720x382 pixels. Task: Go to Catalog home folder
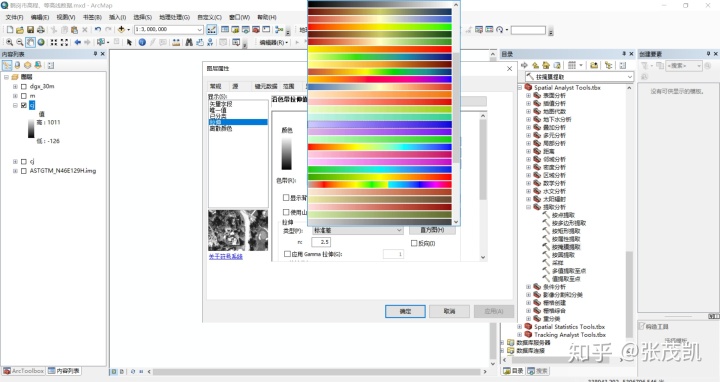546,65
